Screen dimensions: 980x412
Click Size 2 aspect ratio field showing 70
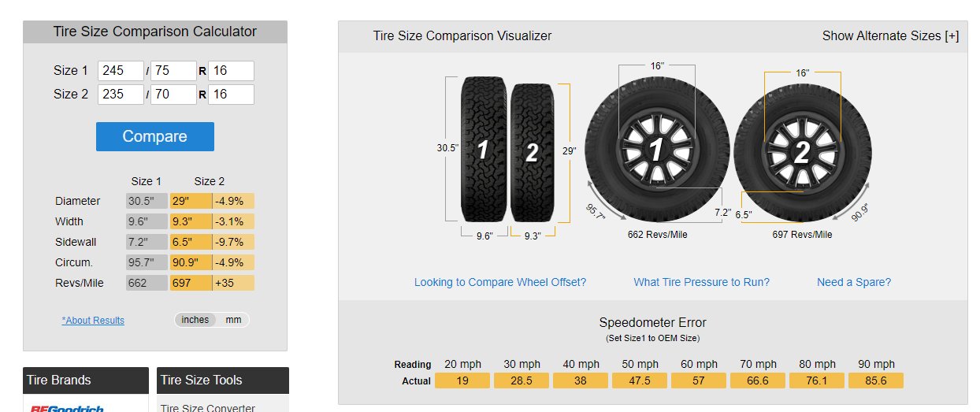pyautogui.click(x=173, y=95)
